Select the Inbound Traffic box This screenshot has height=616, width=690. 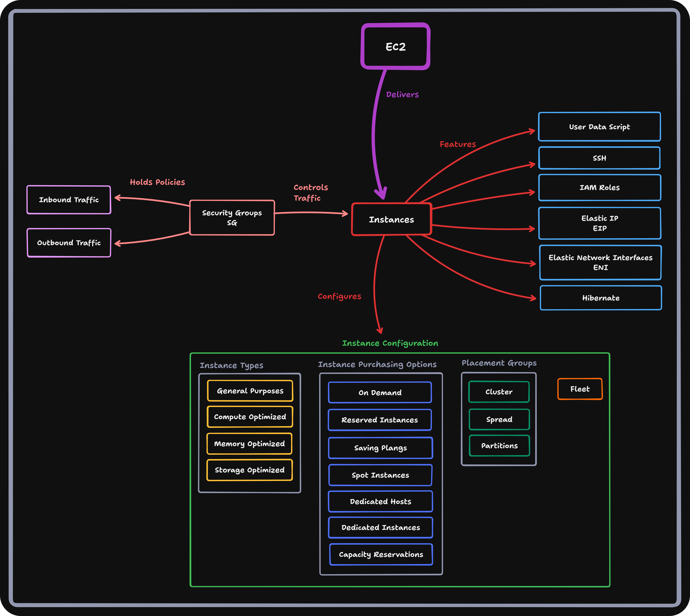click(69, 200)
